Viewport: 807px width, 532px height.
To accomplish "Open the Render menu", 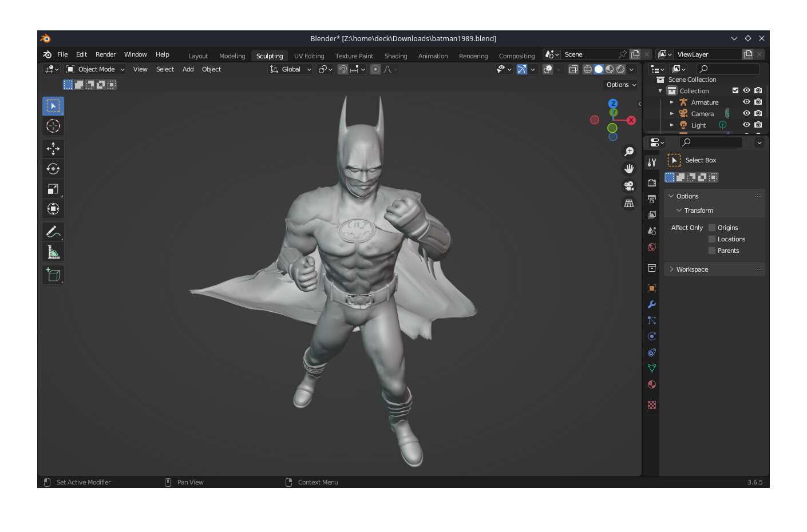I will click(106, 54).
